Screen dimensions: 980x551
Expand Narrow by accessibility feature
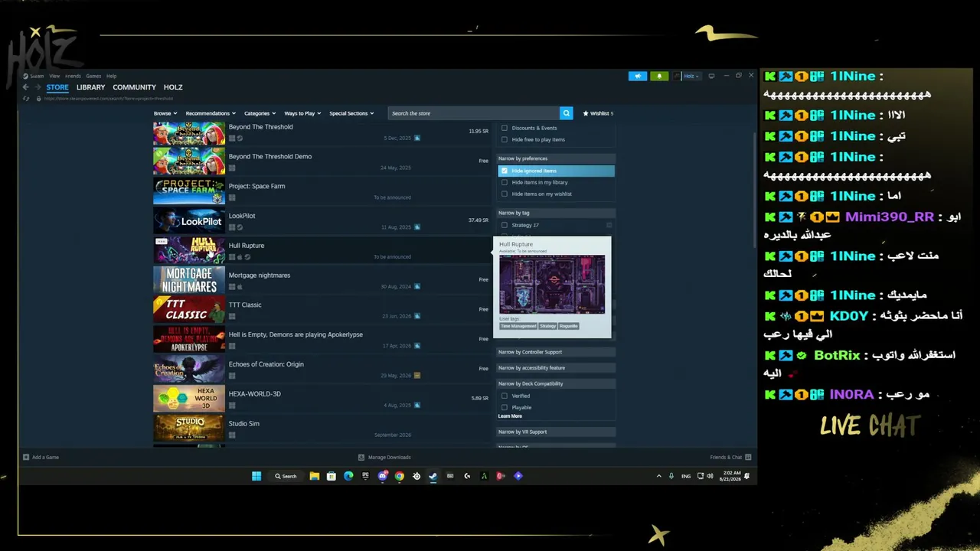click(556, 368)
